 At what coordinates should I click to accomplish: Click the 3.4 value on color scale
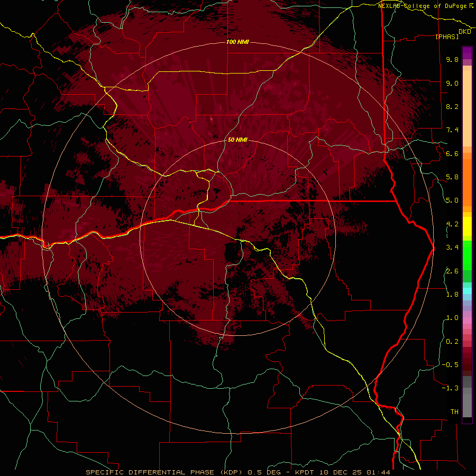click(452, 248)
